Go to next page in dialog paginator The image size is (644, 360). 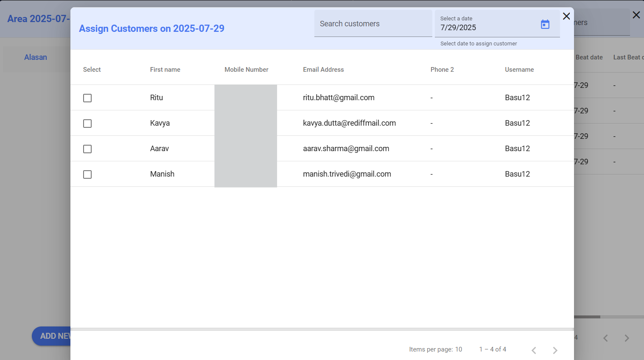tap(555, 350)
